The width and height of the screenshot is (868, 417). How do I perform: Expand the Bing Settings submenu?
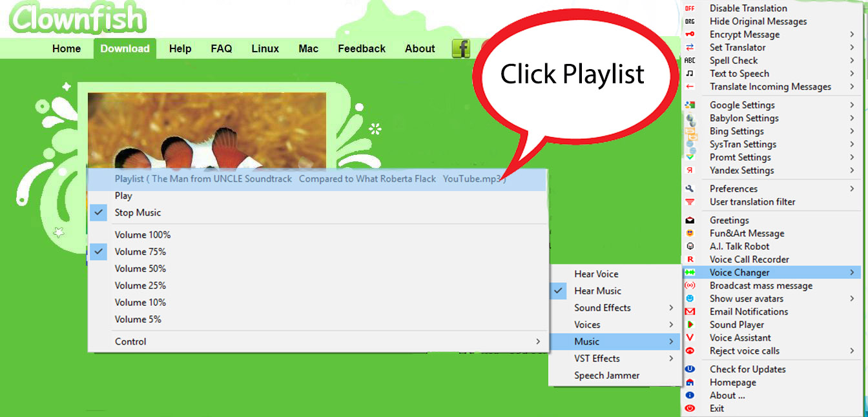(x=771, y=131)
